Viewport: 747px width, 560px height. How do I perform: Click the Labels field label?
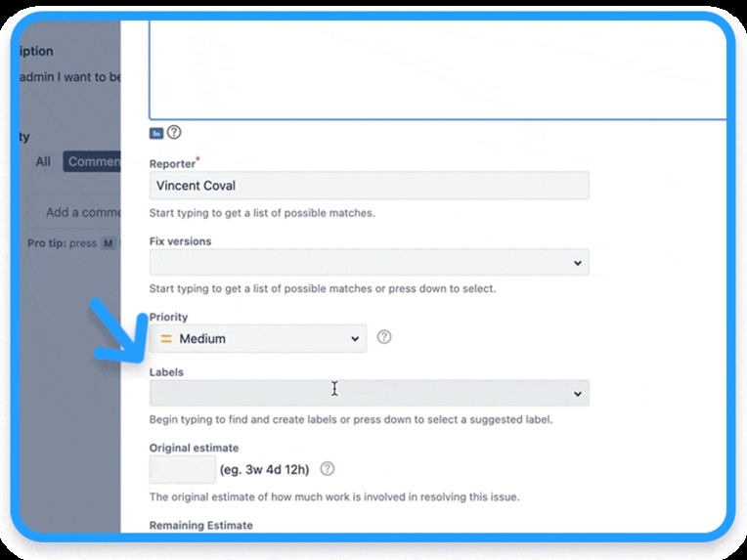[x=166, y=372]
